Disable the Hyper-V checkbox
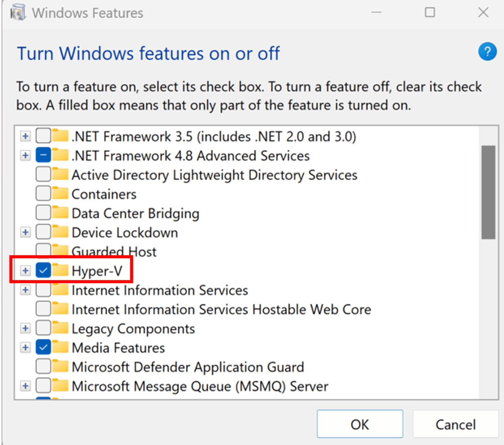Screen dimensions: 504x445 pyautogui.click(x=43, y=270)
